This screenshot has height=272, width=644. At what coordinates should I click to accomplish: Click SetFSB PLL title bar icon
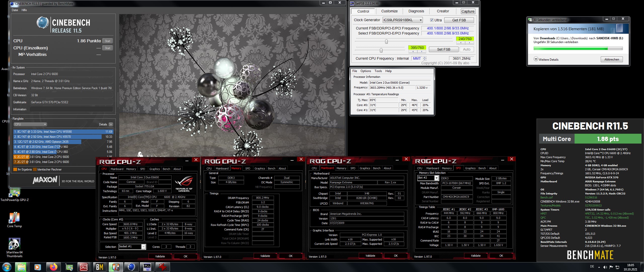point(352,3)
